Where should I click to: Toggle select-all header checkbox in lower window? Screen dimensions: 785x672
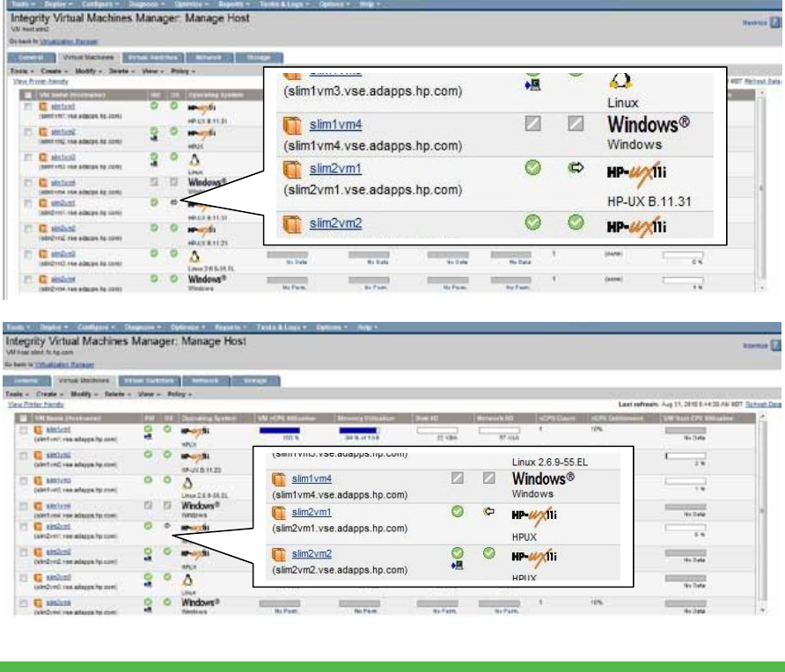[24, 419]
